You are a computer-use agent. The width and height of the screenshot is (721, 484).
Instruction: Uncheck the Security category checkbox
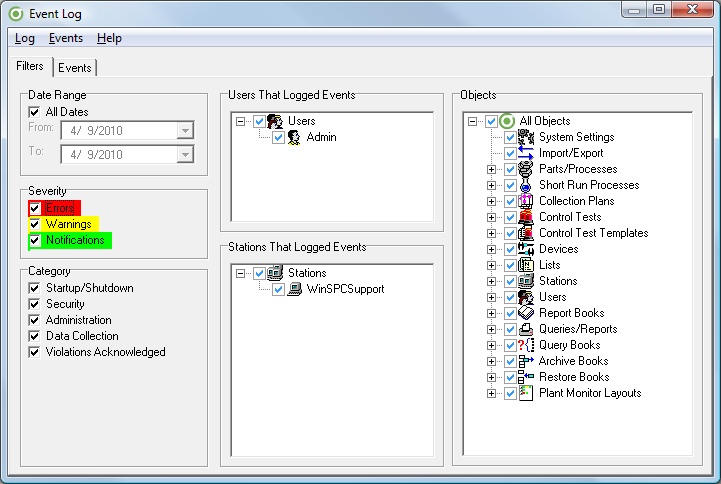point(34,304)
